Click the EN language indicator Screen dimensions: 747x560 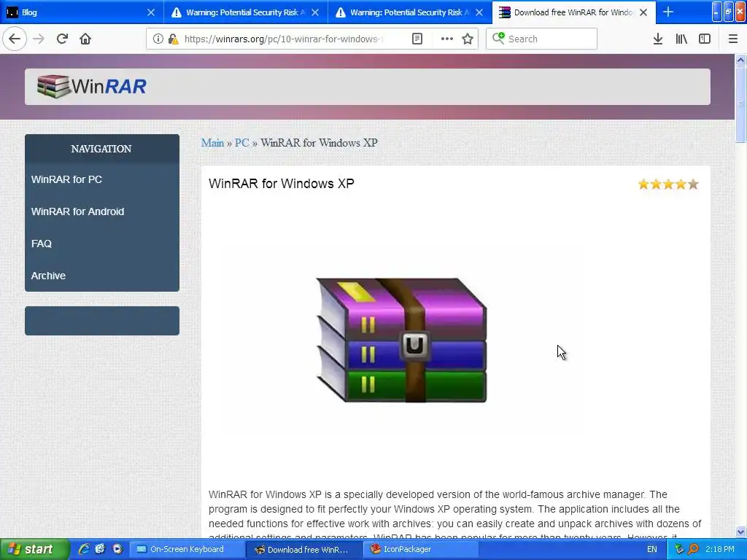coord(651,550)
